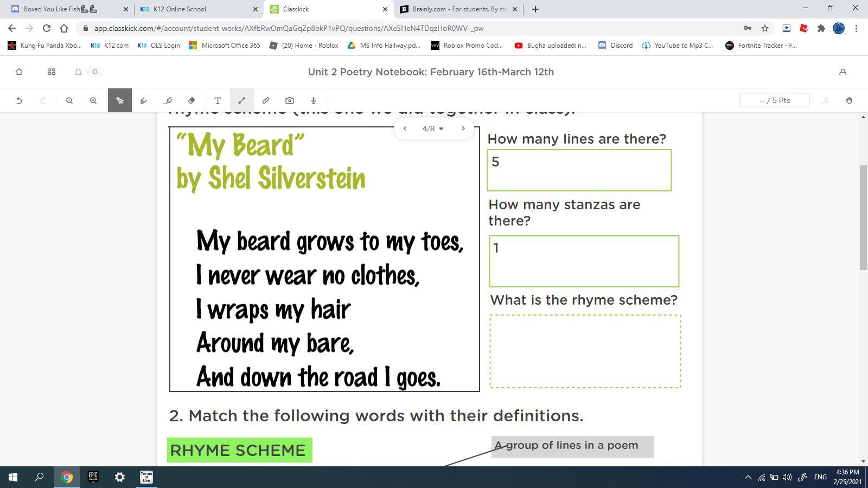868x488 pixels.
Task: Click the stanzas answer box containing 1
Action: (x=584, y=261)
